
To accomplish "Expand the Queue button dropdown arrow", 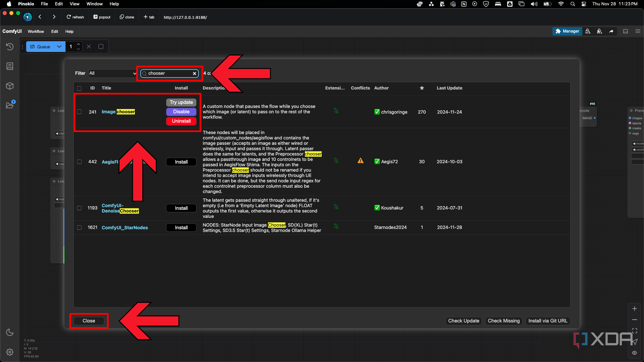I will pyautogui.click(x=59, y=47).
